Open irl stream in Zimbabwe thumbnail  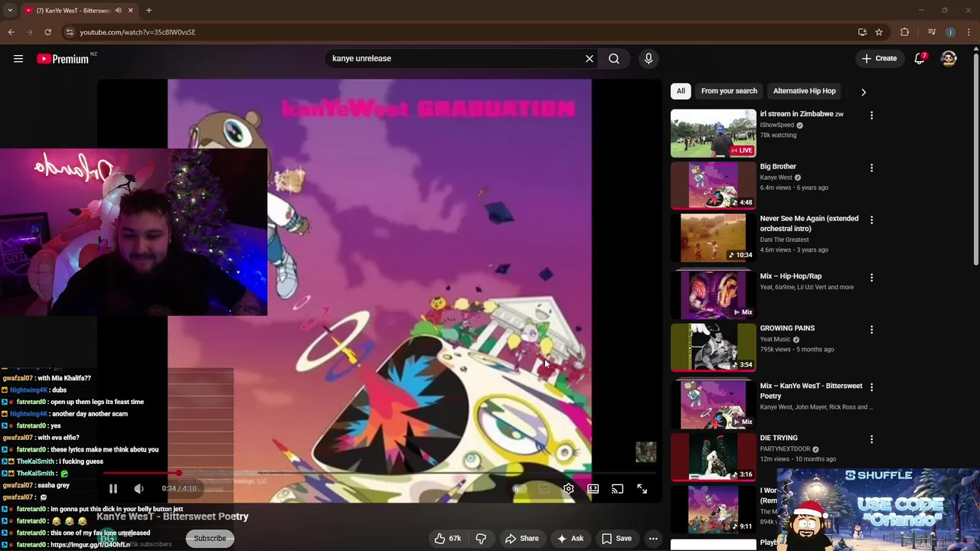pyautogui.click(x=713, y=133)
